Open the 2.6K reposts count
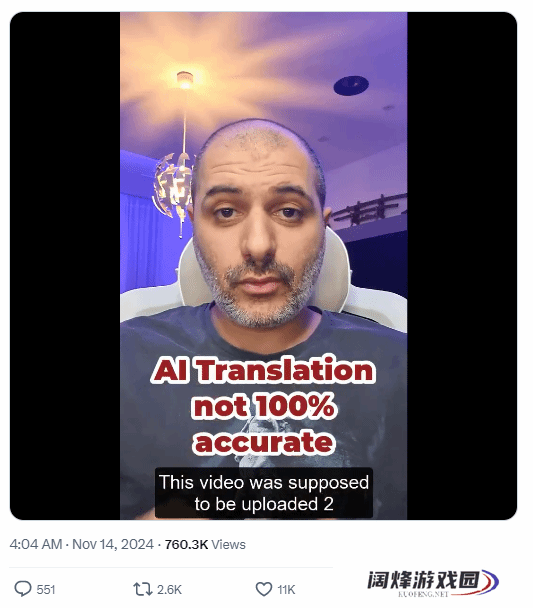The height and width of the screenshot is (608, 533). [169, 589]
